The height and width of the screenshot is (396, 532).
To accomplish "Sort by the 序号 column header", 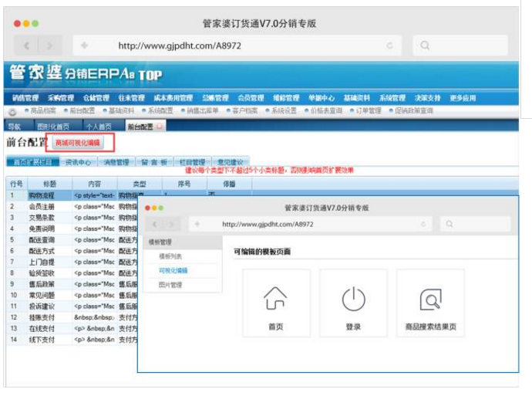I will pos(184,184).
